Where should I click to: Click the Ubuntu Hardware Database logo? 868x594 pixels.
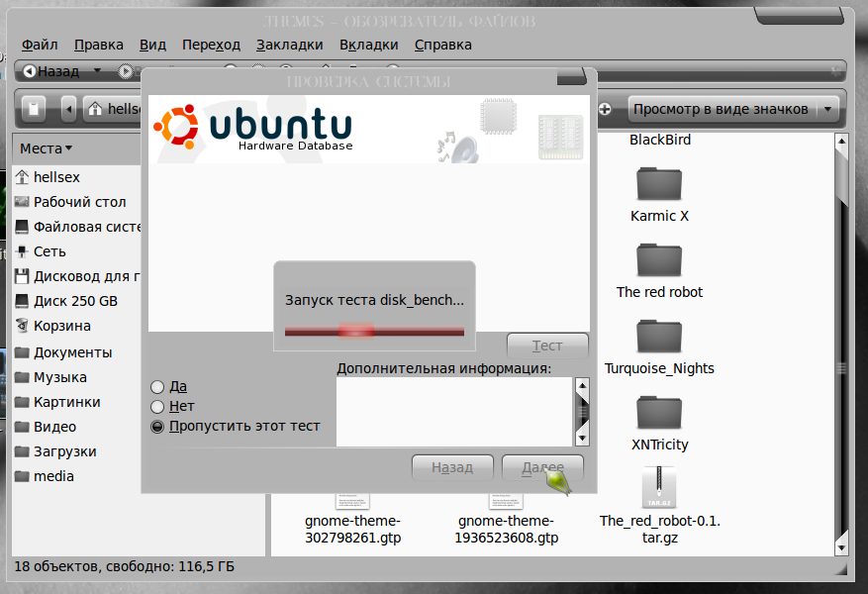253,128
